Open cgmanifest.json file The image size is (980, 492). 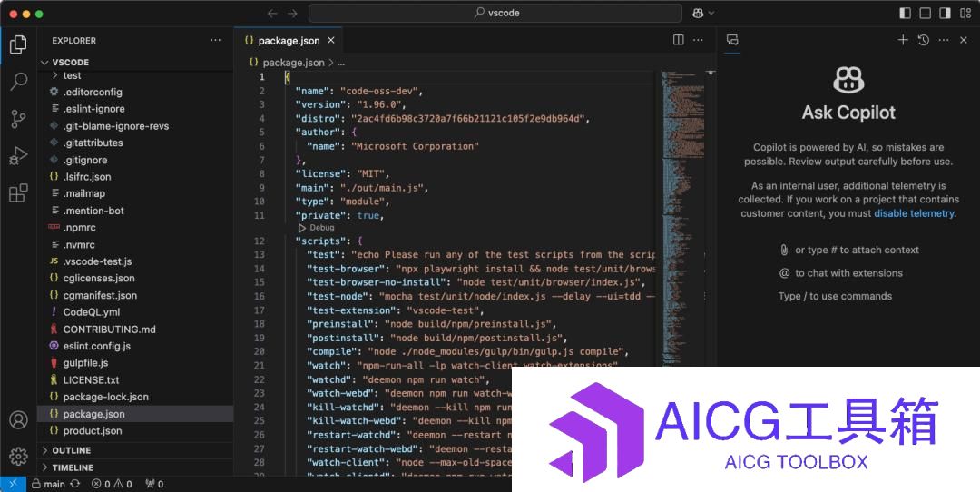[x=135, y=295]
